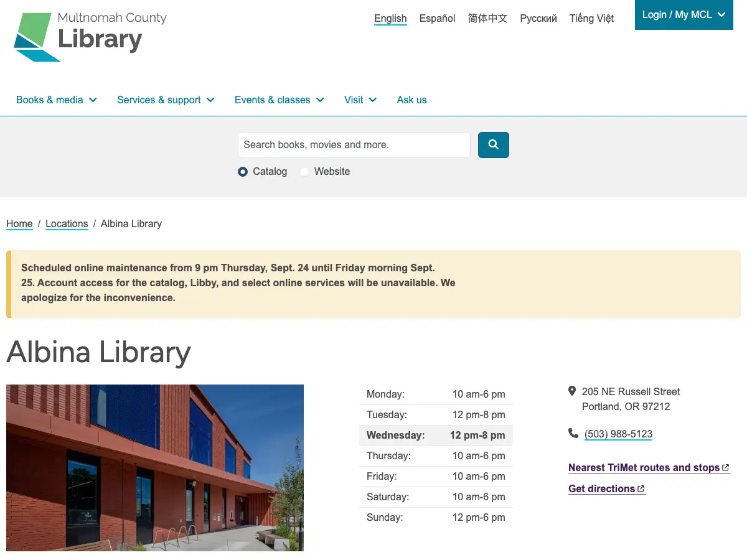Click the Monday hours row
The image size is (747, 560).
[x=436, y=394]
